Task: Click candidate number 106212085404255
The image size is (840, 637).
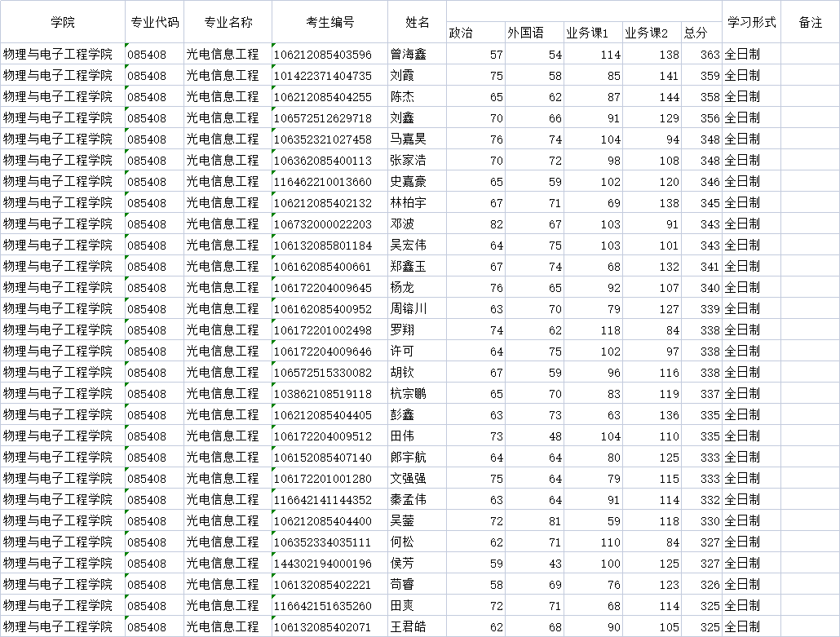Action: click(329, 96)
